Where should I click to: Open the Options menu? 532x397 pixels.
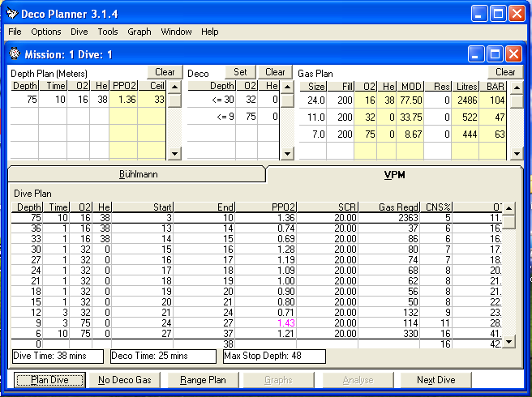coord(46,32)
